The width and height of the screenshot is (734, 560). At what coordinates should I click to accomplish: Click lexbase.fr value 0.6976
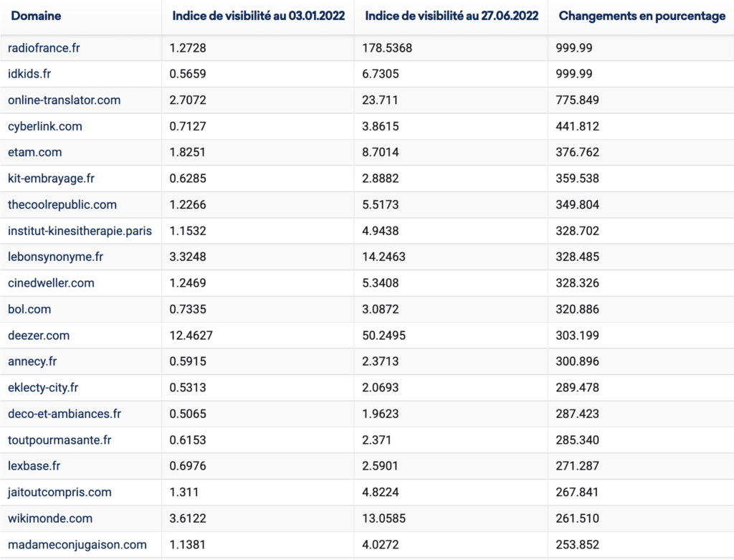pos(188,466)
